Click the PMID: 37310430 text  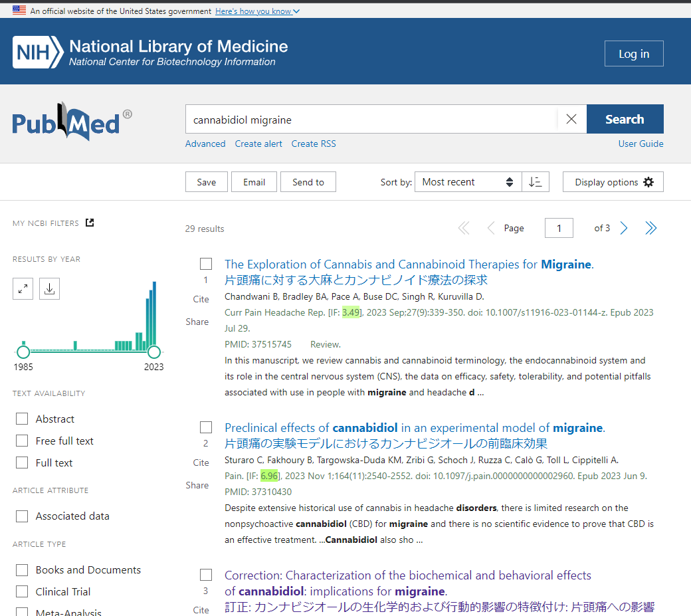click(x=258, y=492)
